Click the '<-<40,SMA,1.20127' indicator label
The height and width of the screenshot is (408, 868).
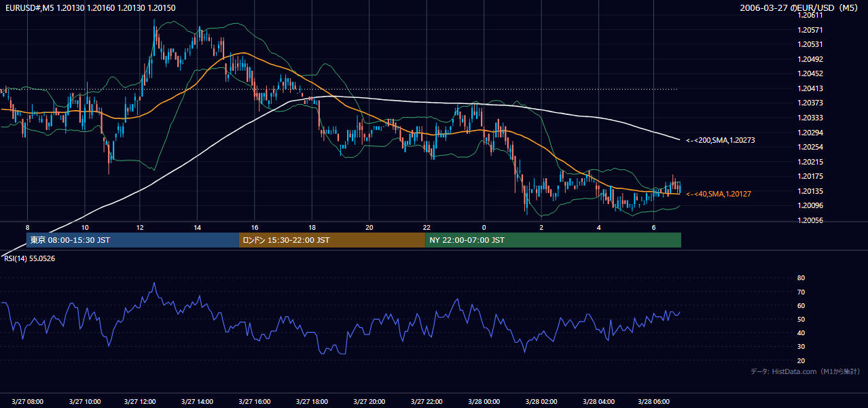pos(719,194)
